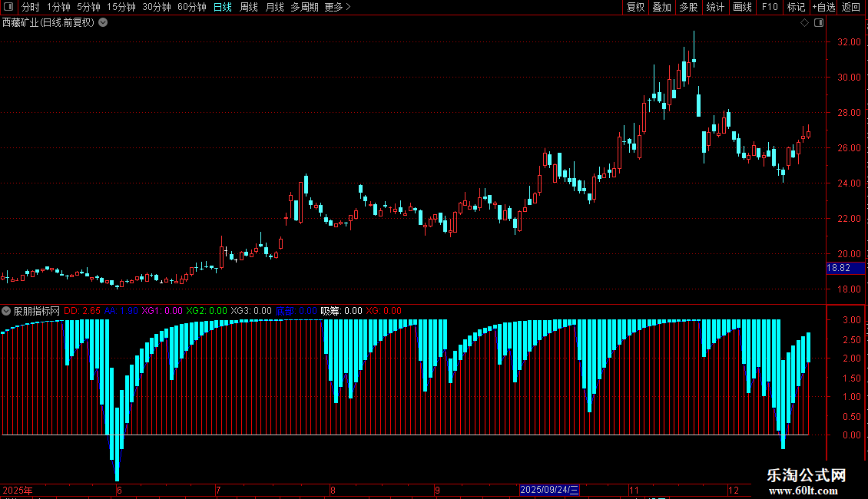
Task: Click the 2025/09/24/三 date marker
Action: pos(549,490)
